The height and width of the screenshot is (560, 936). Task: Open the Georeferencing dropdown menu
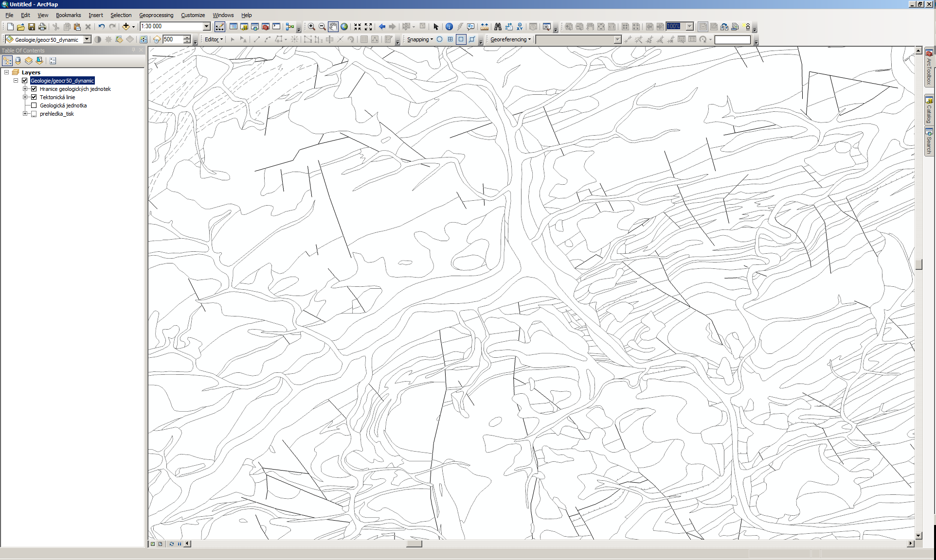click(510, 39)
